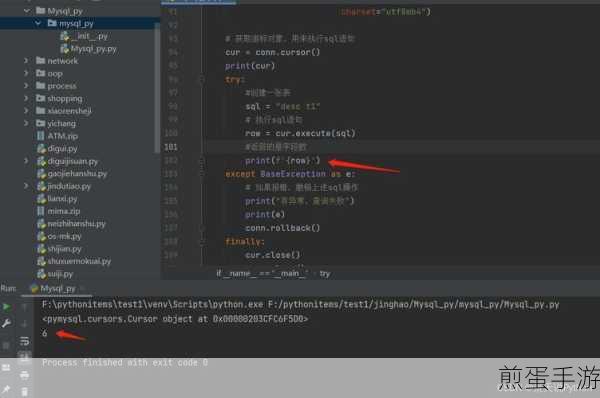Click the if __name__ == '__main__' breadcrumb
600x398 pixels.
coord(262,273)
